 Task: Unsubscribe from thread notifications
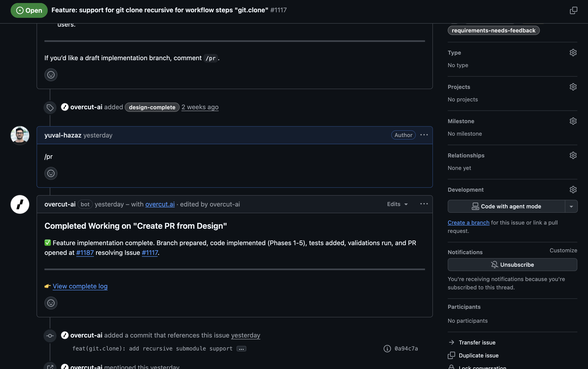pyautogui.click(x=512, y=265)
